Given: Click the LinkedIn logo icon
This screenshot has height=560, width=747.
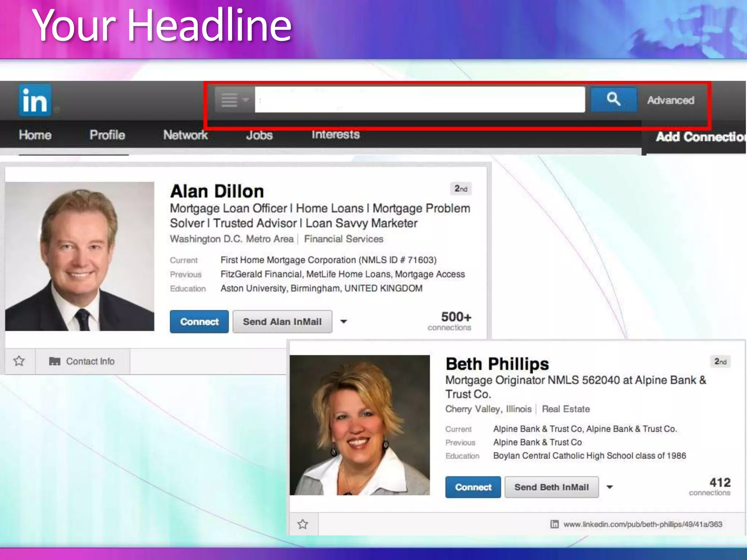Looking at the screenshot, I should (35, 100).
